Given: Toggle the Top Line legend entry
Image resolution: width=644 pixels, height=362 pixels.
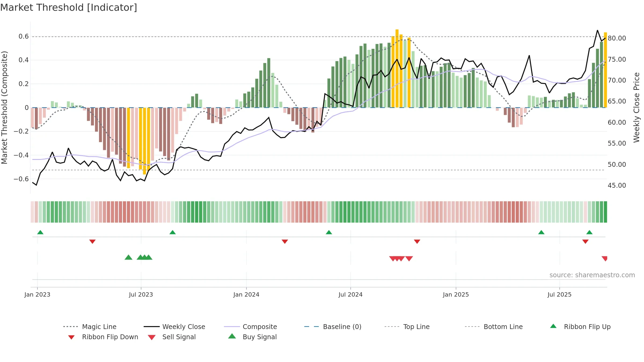Looking at the screenshot, I should (x=407, y=327).
